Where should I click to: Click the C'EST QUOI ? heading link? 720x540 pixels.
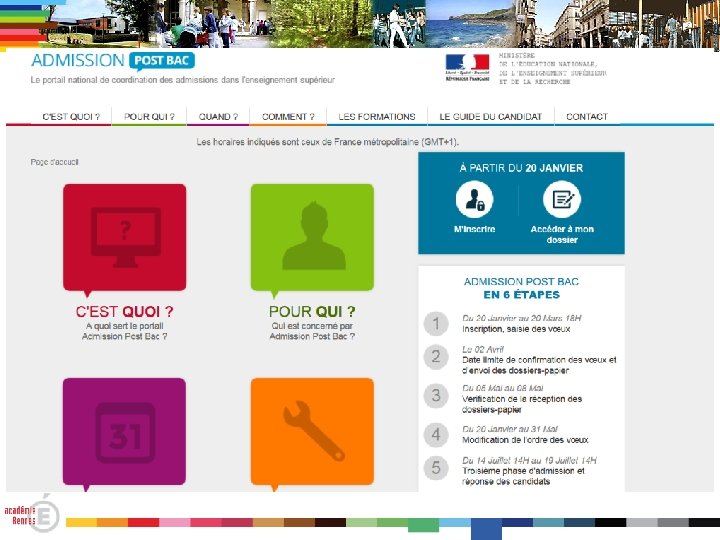click(x=124, y=311)
